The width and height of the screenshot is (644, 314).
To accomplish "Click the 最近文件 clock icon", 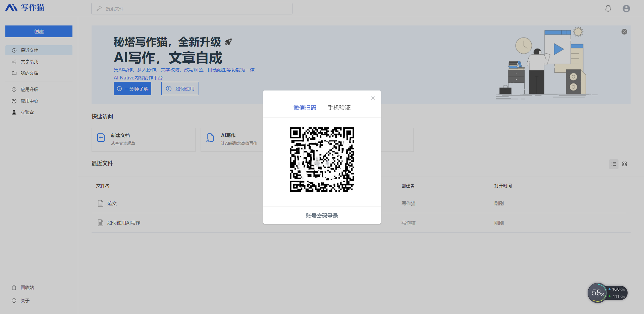I will (x=14, y=50).
